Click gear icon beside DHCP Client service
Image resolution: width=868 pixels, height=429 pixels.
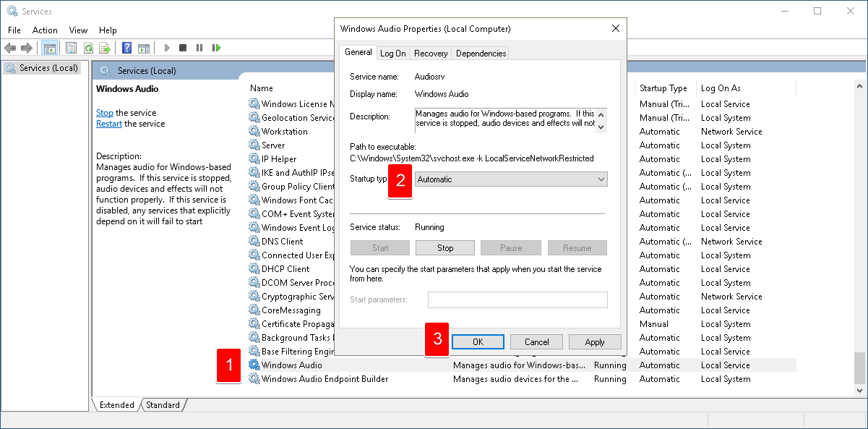coord(254,269)
